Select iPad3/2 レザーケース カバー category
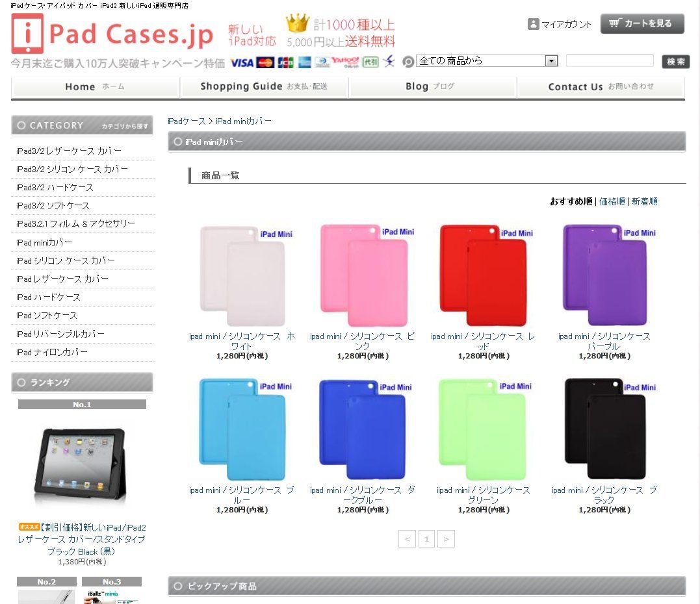 [x=69, y=151]
